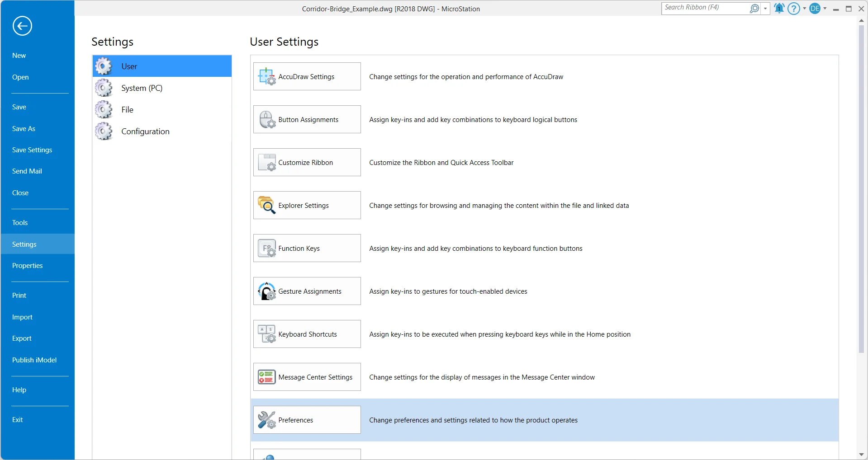The image size is (868, 460).
Task: Click the File gear icon
Action: [x=104, y=110]
